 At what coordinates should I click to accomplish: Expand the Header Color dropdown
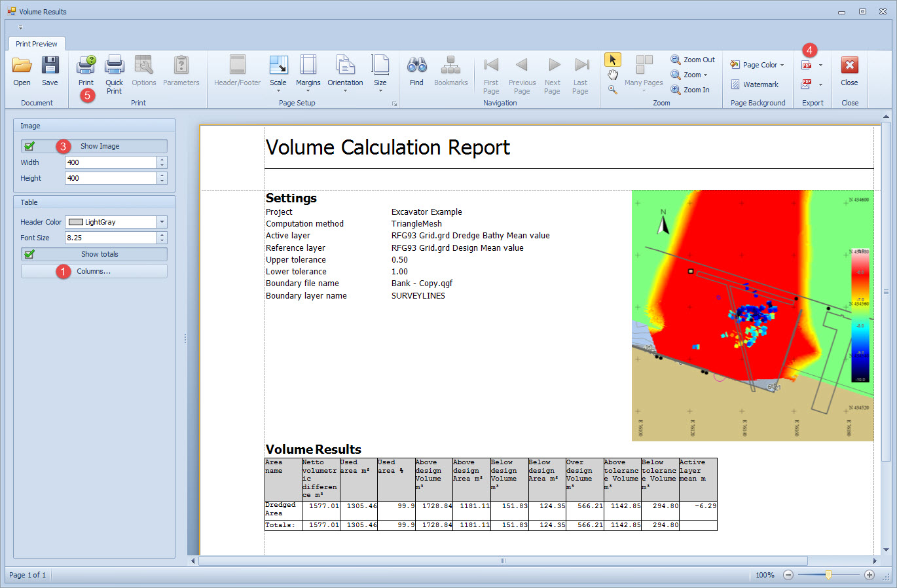point(162,222)
